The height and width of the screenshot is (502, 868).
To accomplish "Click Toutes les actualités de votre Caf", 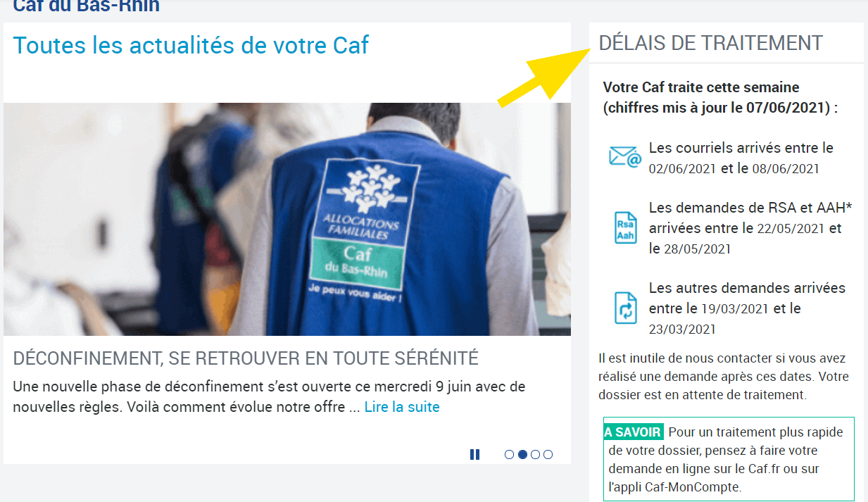I will (191, 45).
